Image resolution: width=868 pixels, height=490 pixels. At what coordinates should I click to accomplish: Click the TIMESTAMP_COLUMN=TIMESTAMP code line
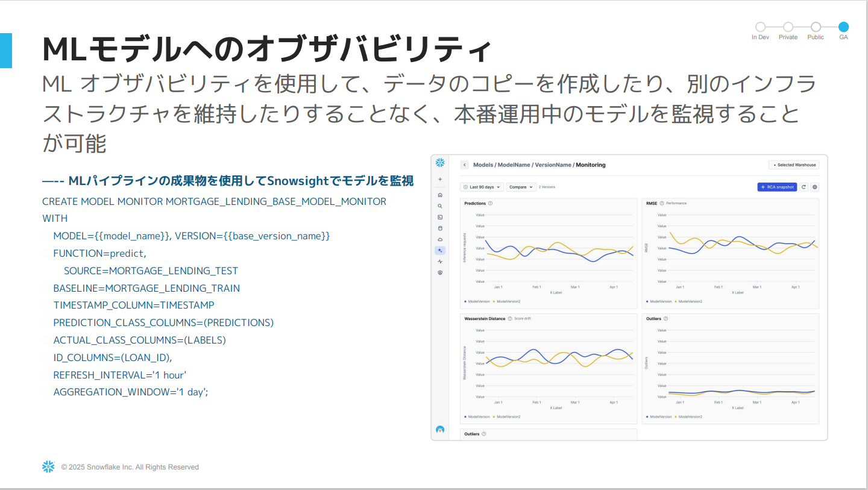pyautogui.click(x=134, y=305)
